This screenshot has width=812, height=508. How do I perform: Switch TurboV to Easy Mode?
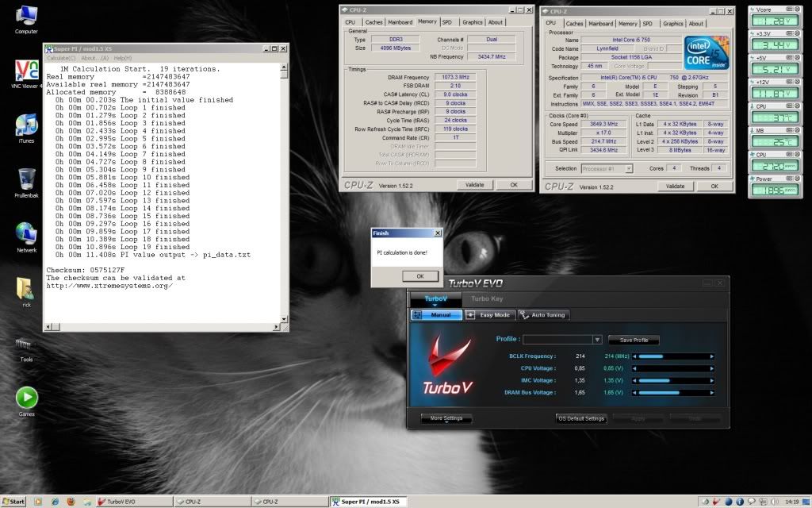click(x=490, y=315)
